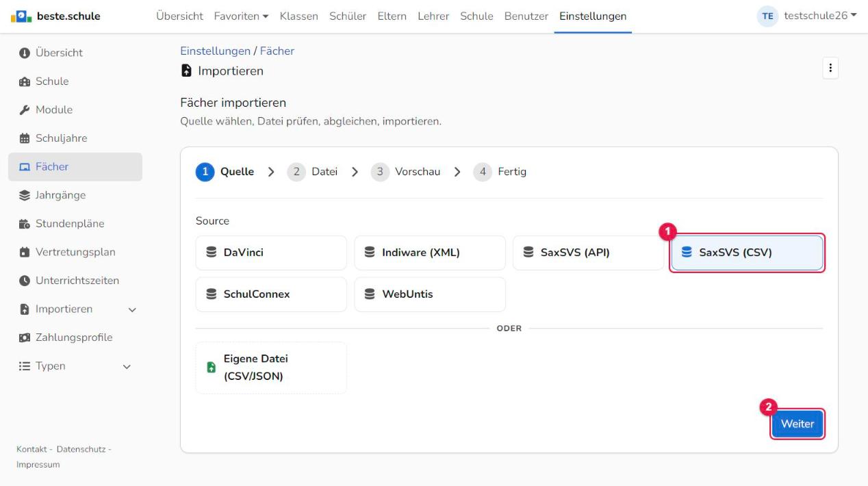Image resolution: width=868 pixels, height=486 pixels.
Task: Open Einstellungen in top navigation
Action: [x=593, y=16]
